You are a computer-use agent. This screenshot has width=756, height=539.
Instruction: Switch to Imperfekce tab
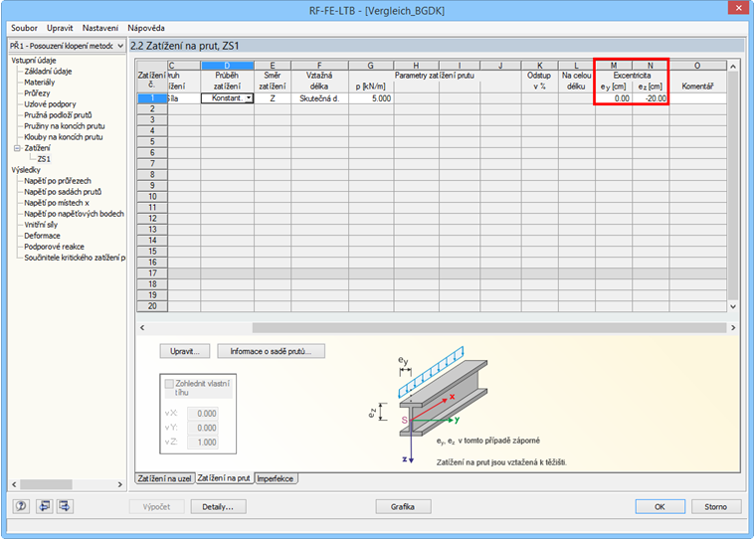(276, 478)
